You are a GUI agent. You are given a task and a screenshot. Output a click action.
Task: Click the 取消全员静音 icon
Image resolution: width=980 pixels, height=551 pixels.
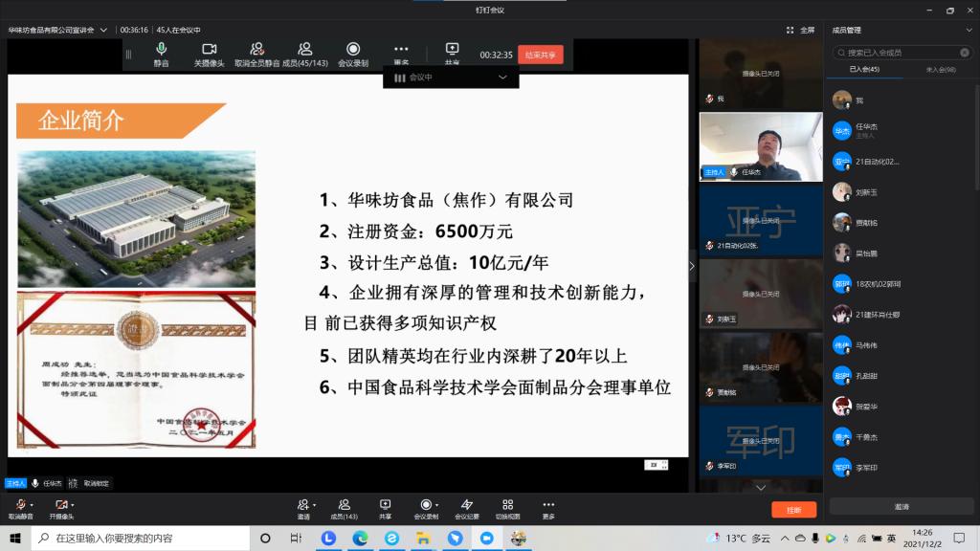pyautogui.click(x=256, y=50)
